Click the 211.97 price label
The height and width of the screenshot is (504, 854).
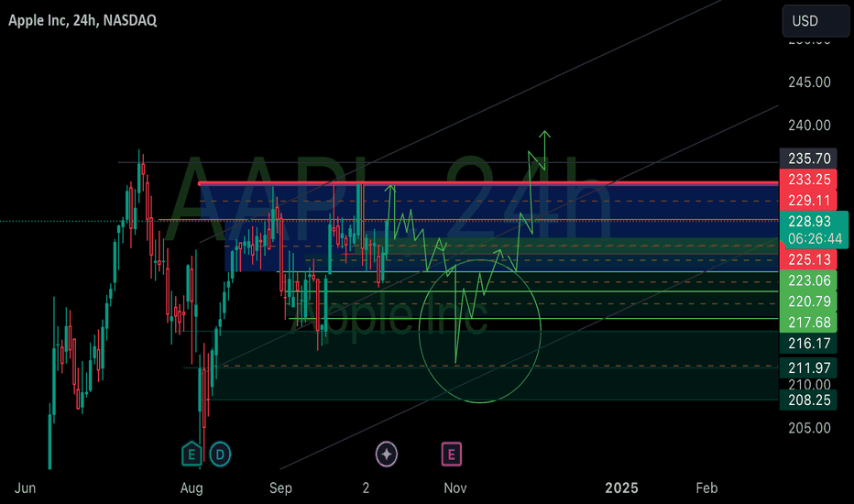pos(809,367)
